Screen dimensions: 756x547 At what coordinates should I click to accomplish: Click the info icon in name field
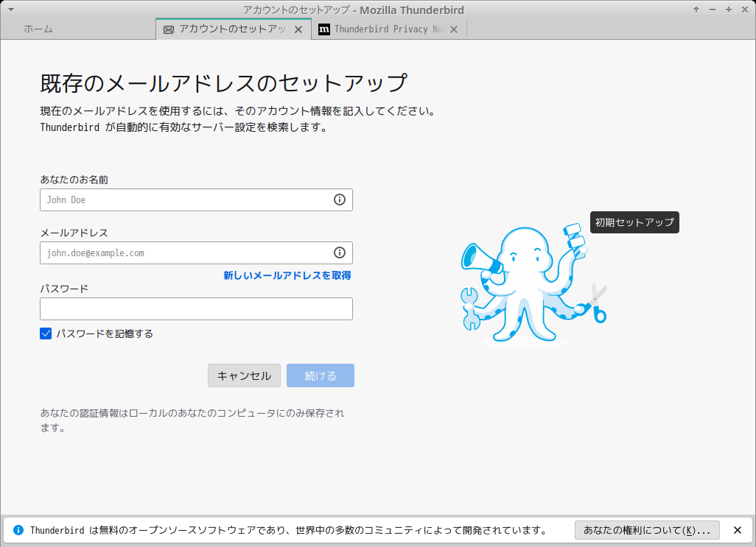pos(340,200)
